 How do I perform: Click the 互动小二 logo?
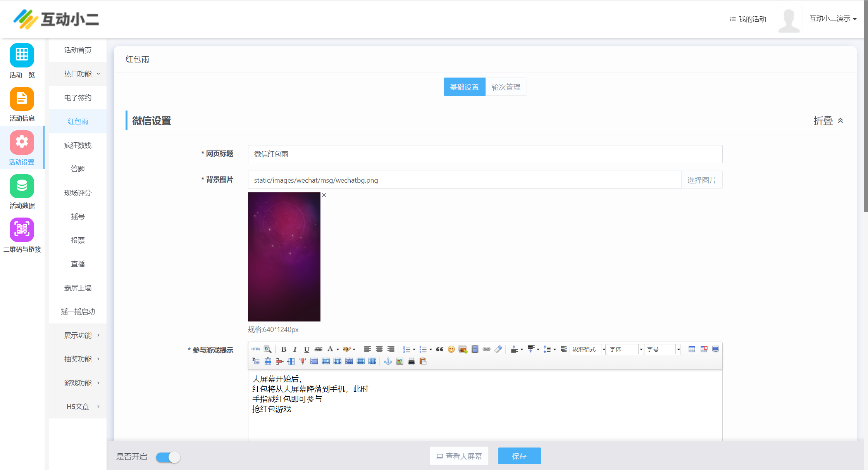tap(56, 19)
